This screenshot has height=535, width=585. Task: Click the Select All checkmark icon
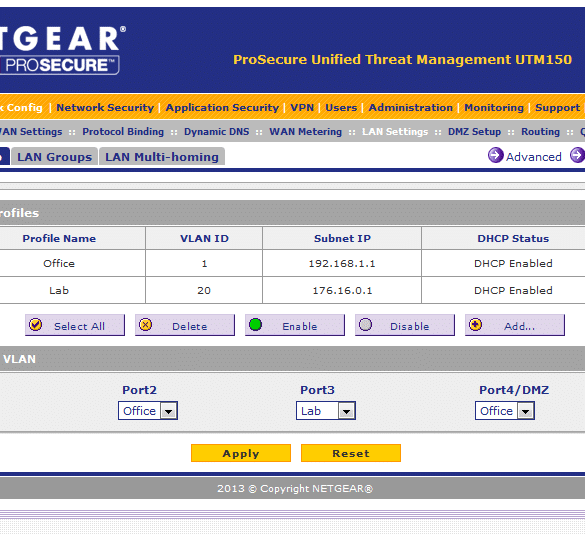pyautogui.click(x=36, y=325)
